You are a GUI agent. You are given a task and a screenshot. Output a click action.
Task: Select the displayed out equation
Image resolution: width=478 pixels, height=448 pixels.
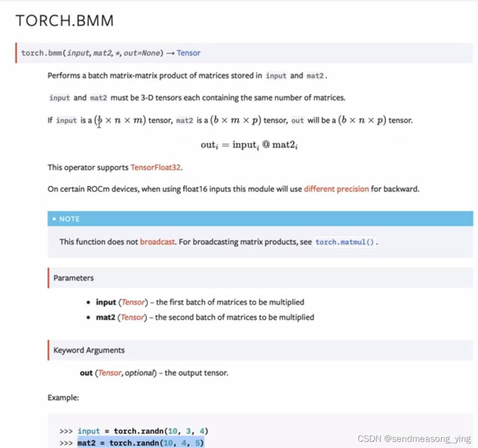tap(250, 145)
